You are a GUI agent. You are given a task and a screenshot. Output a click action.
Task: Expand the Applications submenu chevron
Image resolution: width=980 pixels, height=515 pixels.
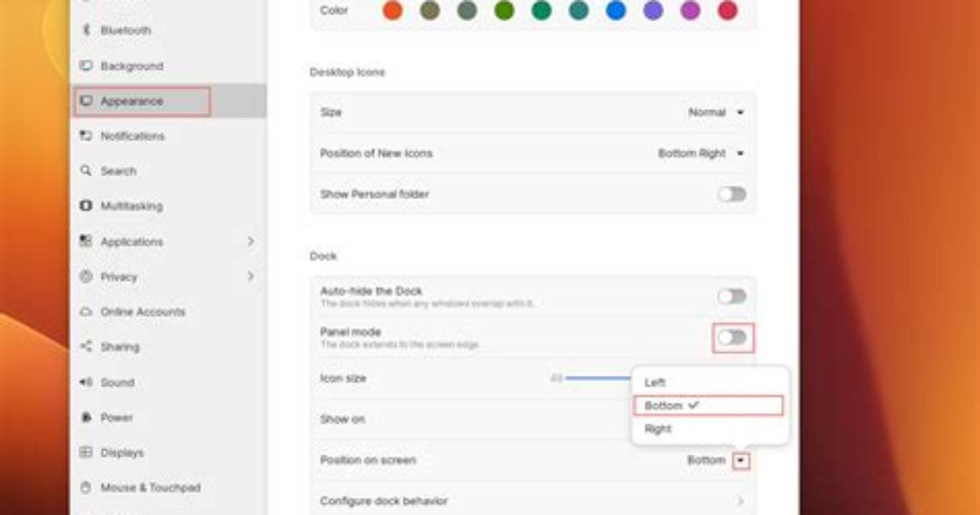(251, 241)
